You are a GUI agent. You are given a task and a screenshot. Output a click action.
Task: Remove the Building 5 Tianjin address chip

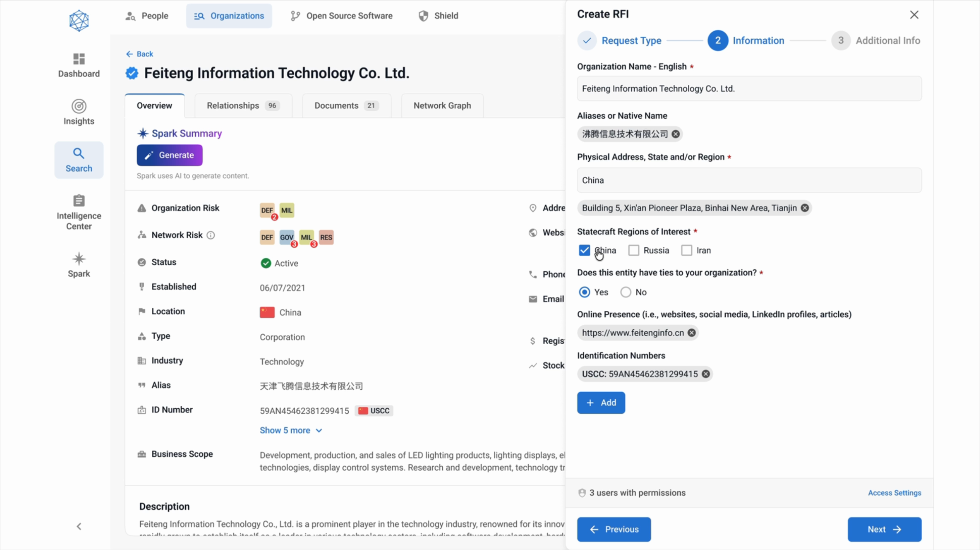click(x=805, y=208)
